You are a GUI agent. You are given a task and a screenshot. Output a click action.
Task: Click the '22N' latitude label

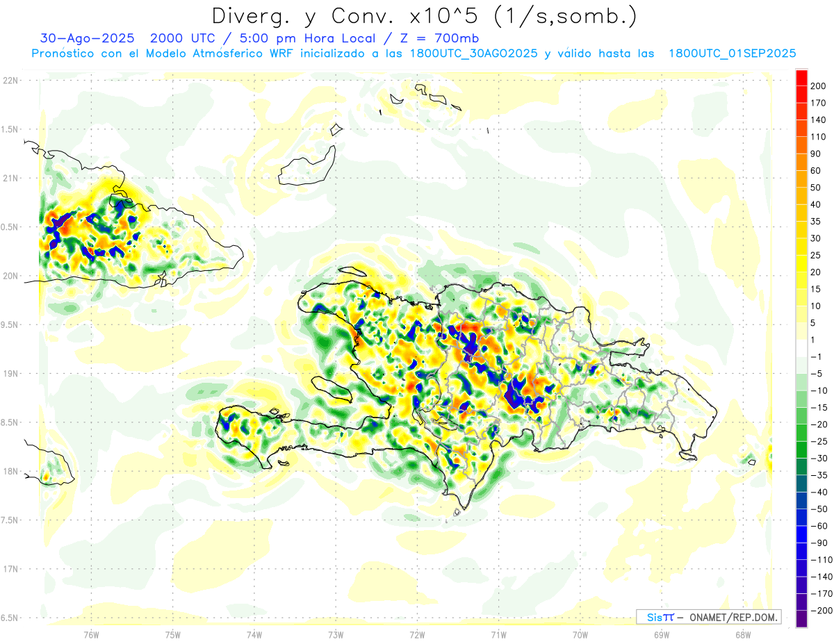(x=11, y=81)
